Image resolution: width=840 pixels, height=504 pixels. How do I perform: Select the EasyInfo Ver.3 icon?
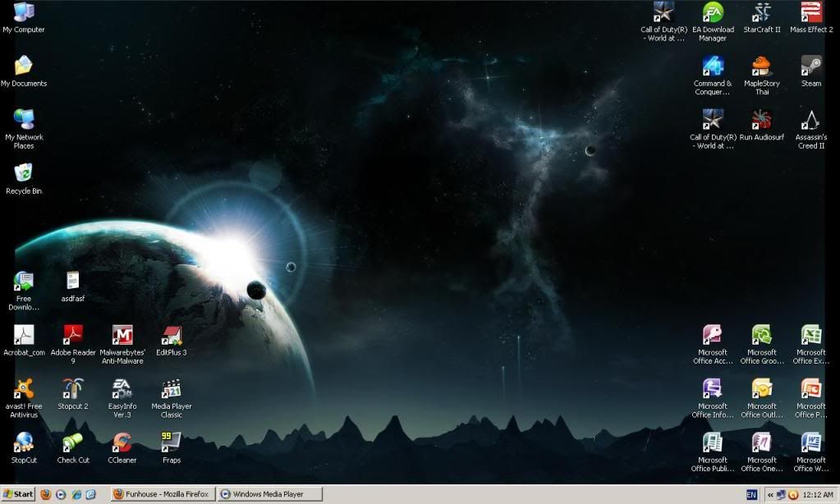(122, 389)
